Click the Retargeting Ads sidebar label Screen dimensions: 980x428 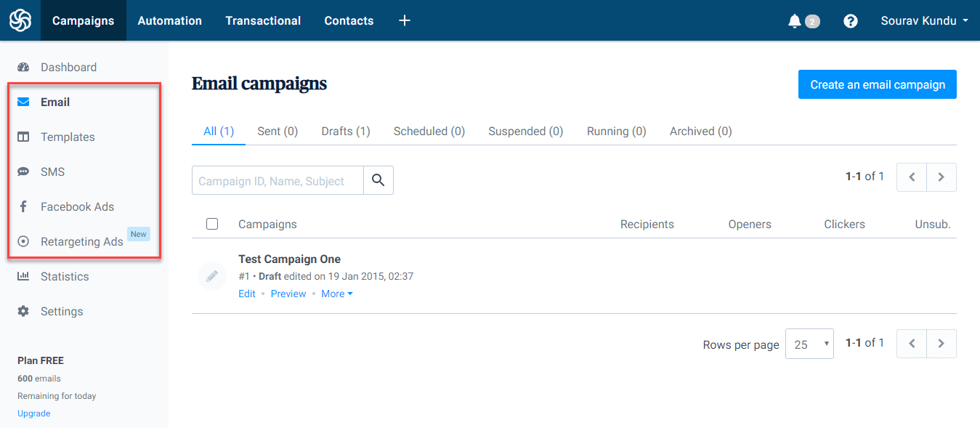(x=82, y=242)
